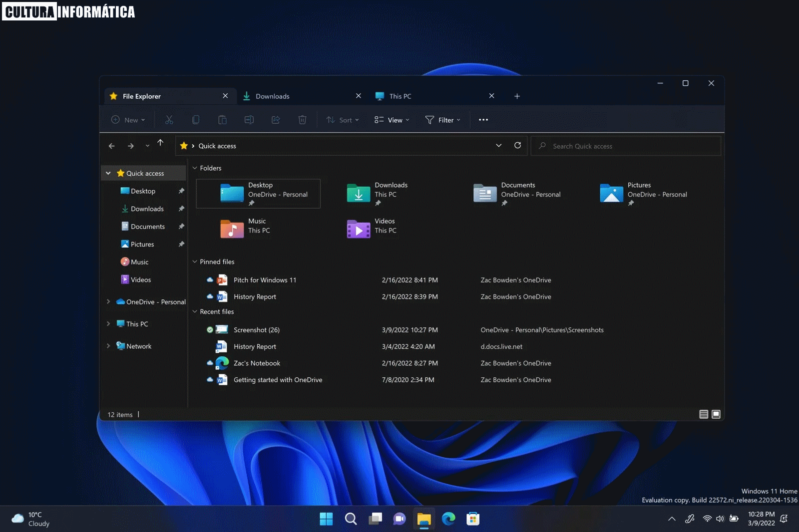
Task: Collapse the Recent files section
Action: [195, 311]
